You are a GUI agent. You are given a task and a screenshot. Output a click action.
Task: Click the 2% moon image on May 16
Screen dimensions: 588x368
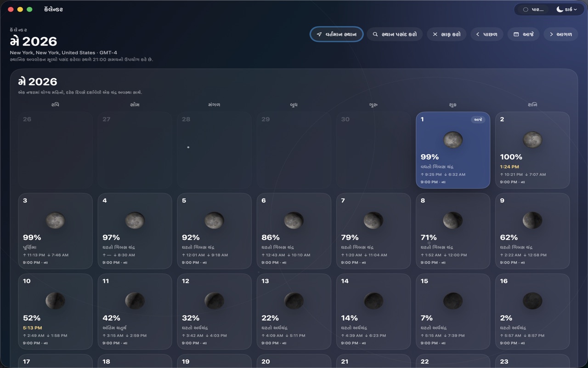(x=532, y=301)
